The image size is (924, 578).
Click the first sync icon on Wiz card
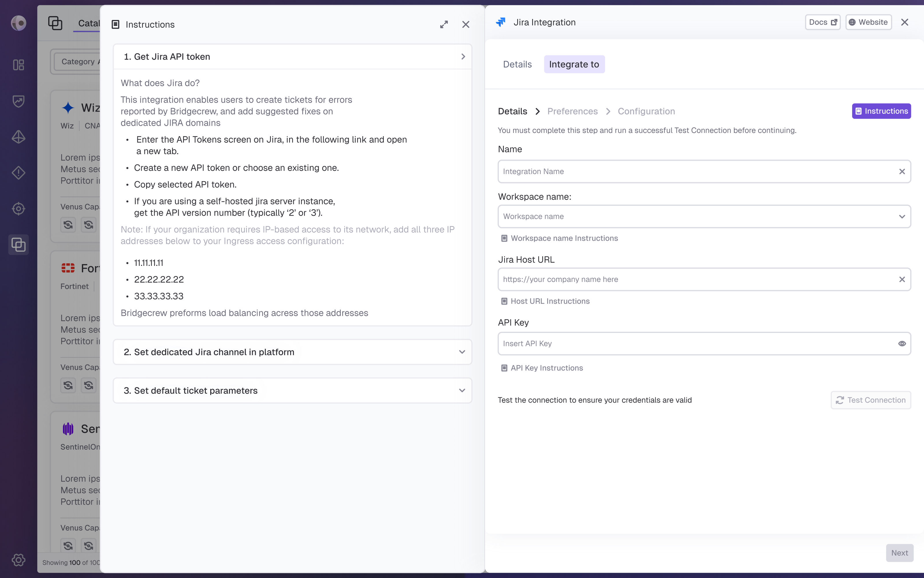pos(68,225)
